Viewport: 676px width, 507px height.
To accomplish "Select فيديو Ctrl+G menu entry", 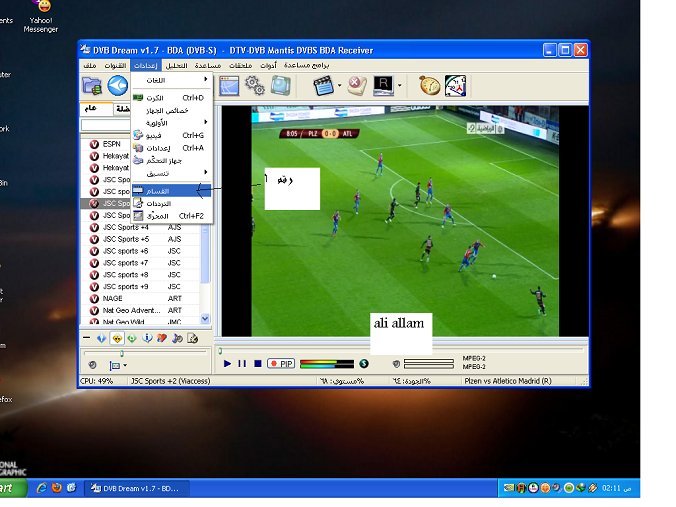I will [x=172, y=135].
